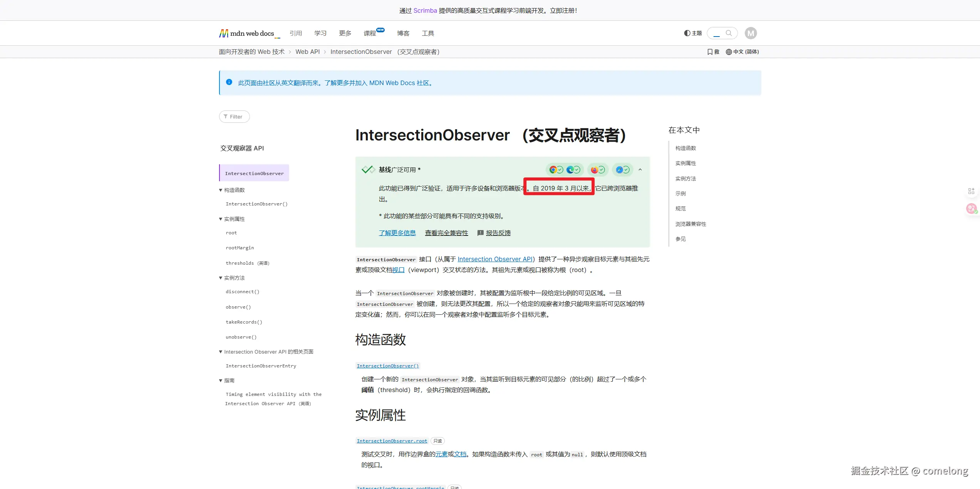
Task: Collapse the baseline availability panel
Action: [x=640, y=170]
